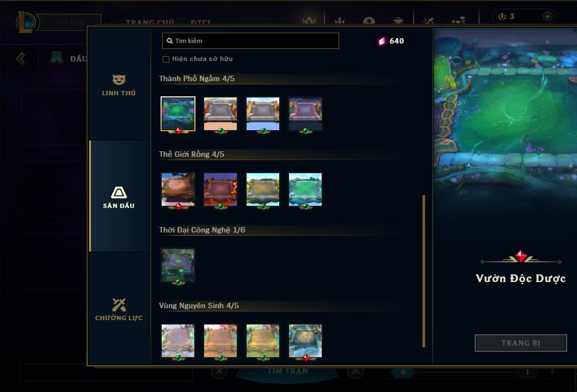Select the Thời Đại Công Nghệ arena thumbnail
Screen dimensions: 577x392
pyautogui.click(x=178, y=265)
